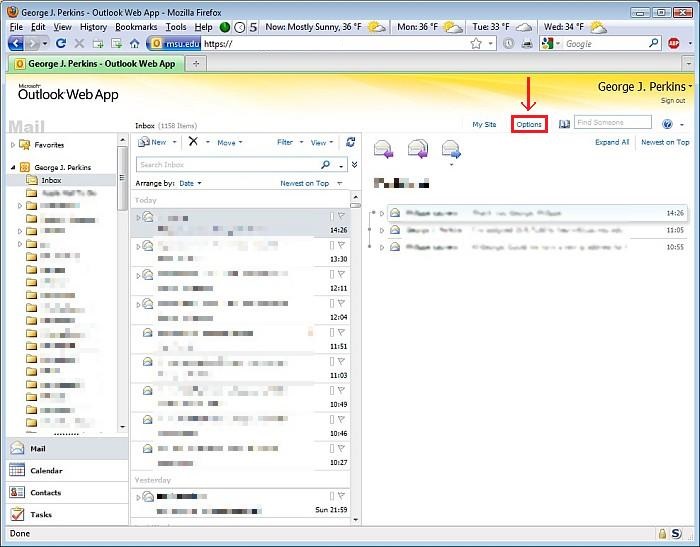
Task: Flag the 12:04 message
Action: click(x=342, y=303)
